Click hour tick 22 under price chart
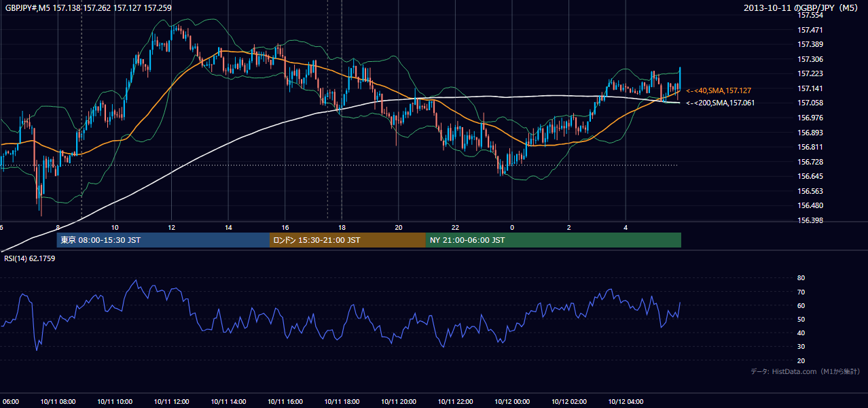The image size is (868, 408). coord(455,228)
